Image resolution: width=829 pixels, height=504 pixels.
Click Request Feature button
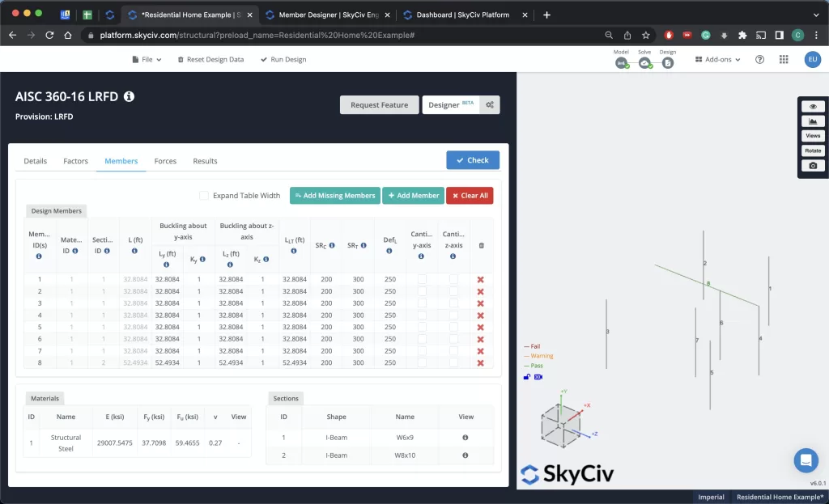[379, 104]
